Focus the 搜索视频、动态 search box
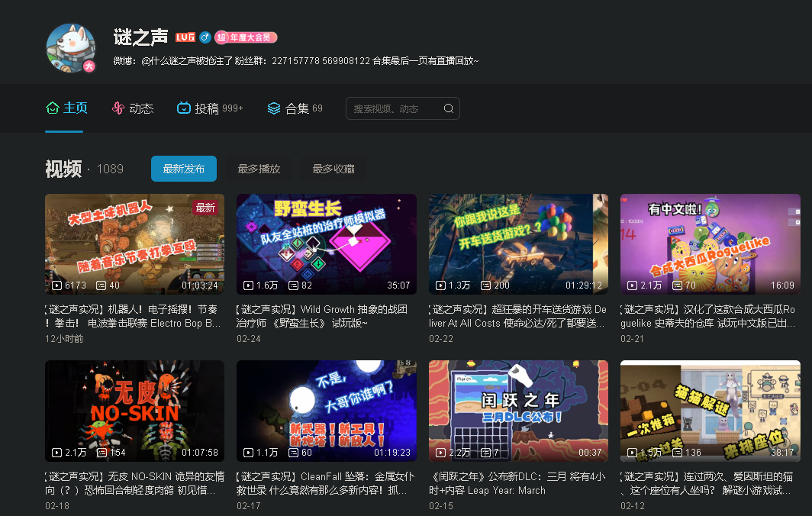 (x=403, y=108)
